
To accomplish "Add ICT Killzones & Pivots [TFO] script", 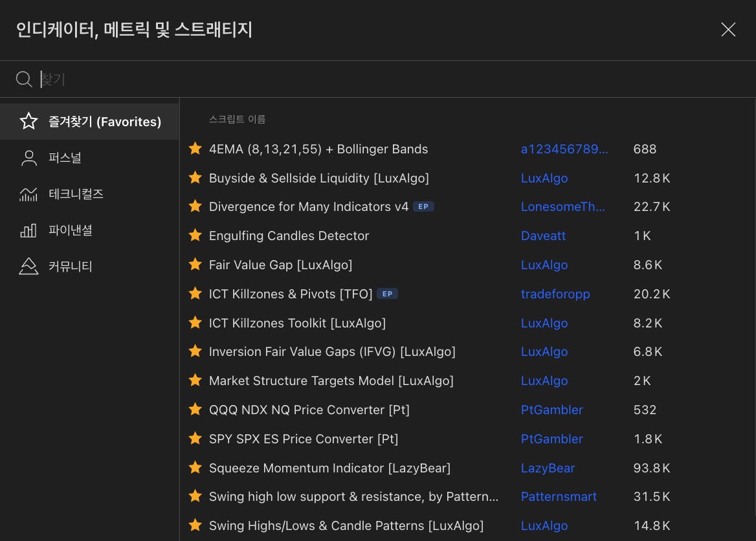I will 291,294.
